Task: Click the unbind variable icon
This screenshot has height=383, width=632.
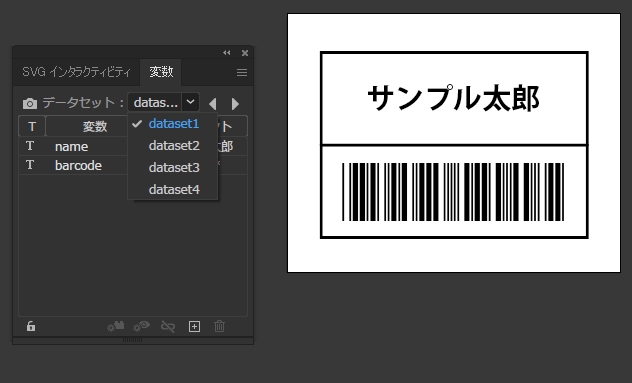Action: coord(168,326)
